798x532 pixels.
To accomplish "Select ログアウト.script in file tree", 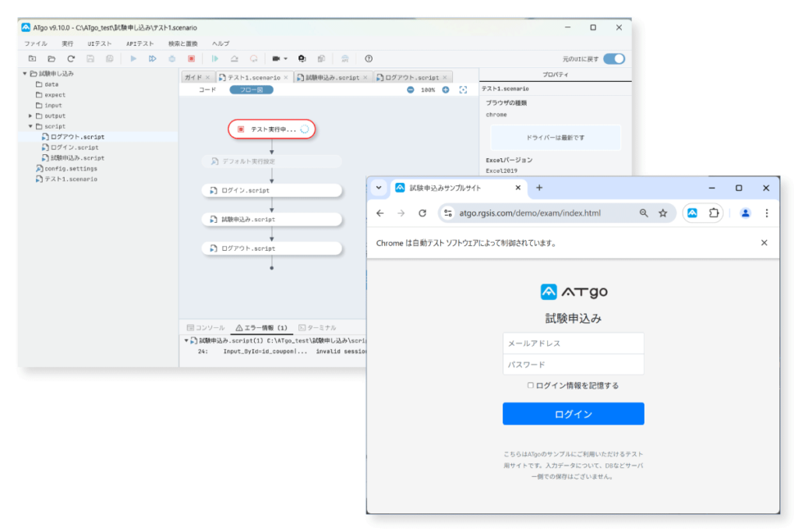I will pyautogui.click(x=73, y=137).
